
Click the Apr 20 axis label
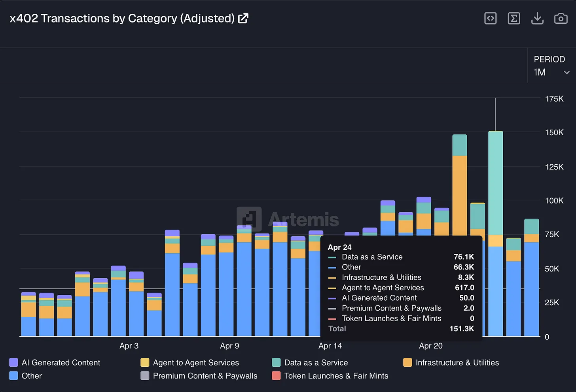click(x=430, y=346)
